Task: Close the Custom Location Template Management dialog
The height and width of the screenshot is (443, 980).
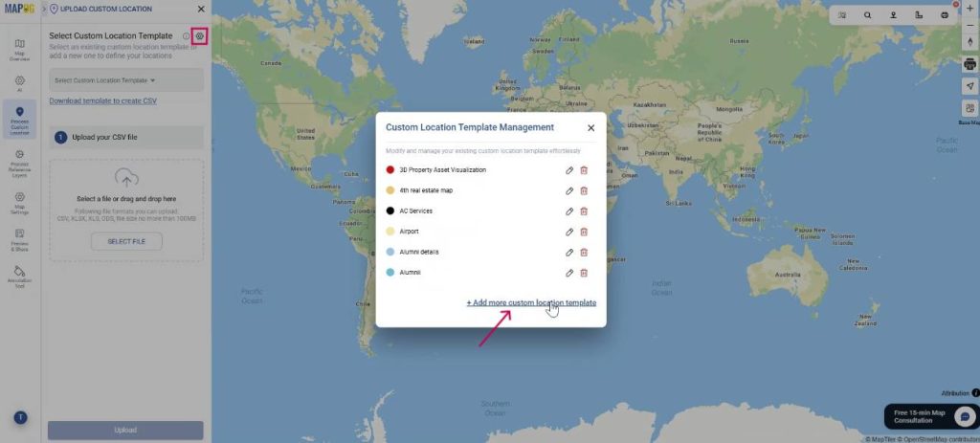Action: click(x=590, y=127)
